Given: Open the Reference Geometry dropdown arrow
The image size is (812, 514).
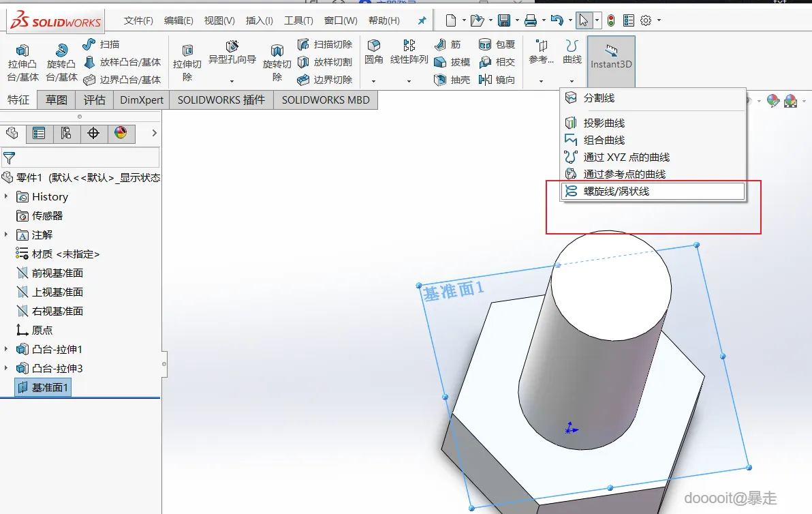Looking at the screenshot, I should [541, 81].
